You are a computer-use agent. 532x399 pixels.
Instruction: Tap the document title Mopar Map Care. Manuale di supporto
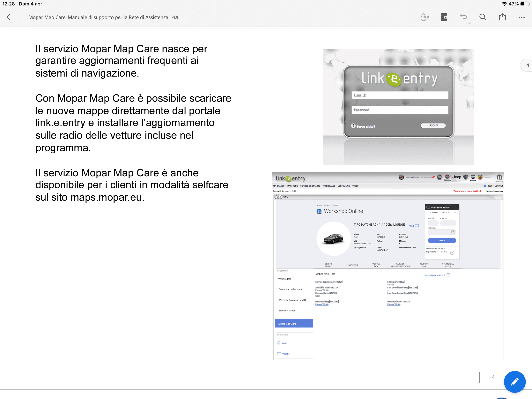(98, 17)
